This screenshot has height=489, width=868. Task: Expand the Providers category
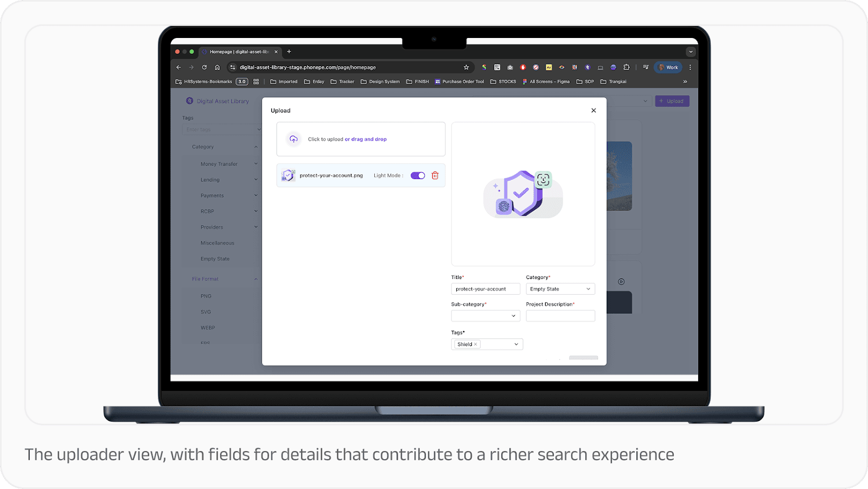256,227
